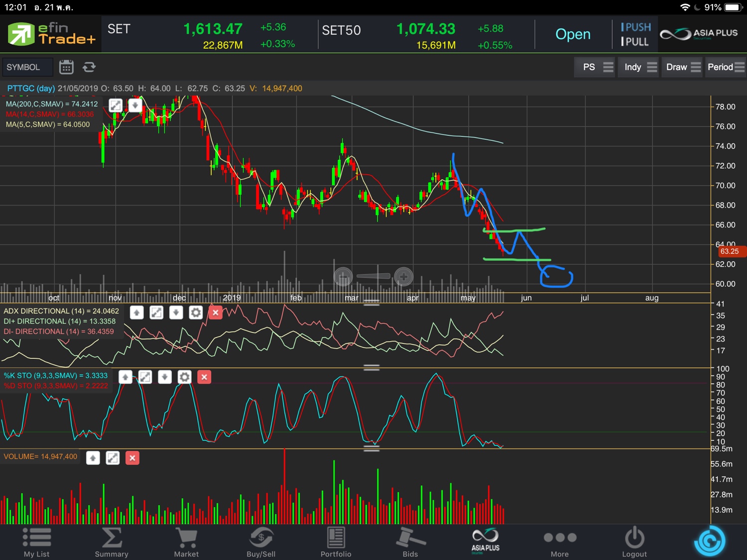
Task: Tap the spinning refresh icon bottom right
Action: pyautogui.click(x=710, y=541)
